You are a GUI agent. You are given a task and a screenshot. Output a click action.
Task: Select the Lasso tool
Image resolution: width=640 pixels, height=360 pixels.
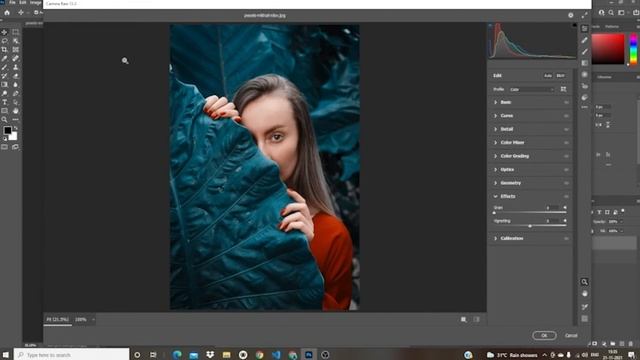click(x=4, y=41)
